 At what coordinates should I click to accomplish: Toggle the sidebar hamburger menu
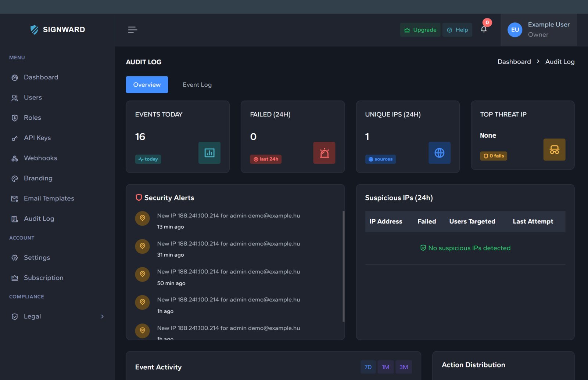(x=132, y=30)
